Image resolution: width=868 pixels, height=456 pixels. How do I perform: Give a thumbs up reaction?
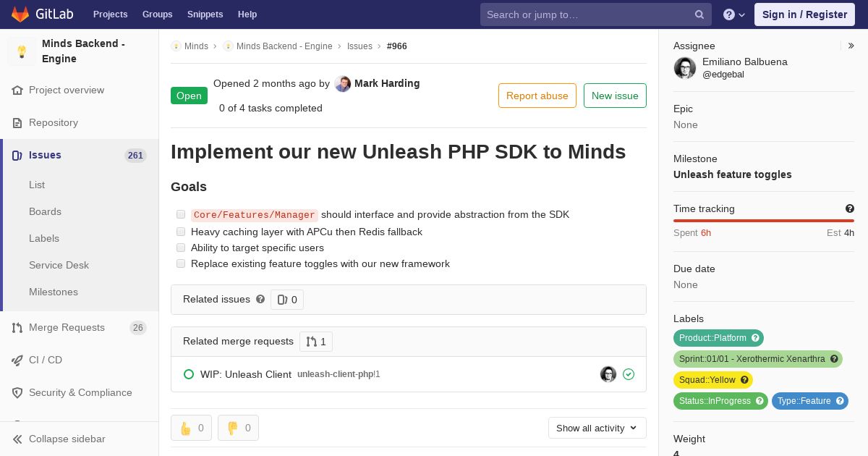pyautogui.click(x=192, y=428)
